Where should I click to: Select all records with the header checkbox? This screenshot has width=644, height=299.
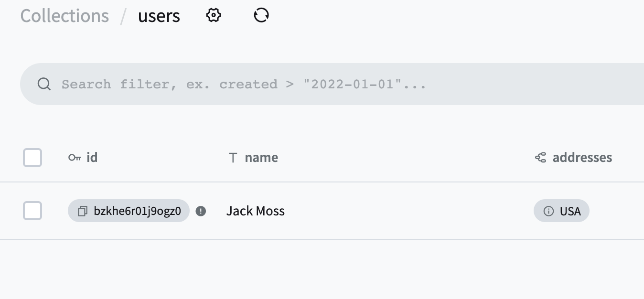point(32,157)
